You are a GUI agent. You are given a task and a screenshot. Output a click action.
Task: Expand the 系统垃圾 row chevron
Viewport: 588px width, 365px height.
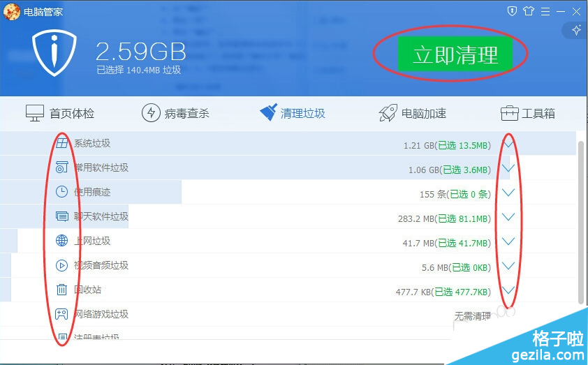508,144
